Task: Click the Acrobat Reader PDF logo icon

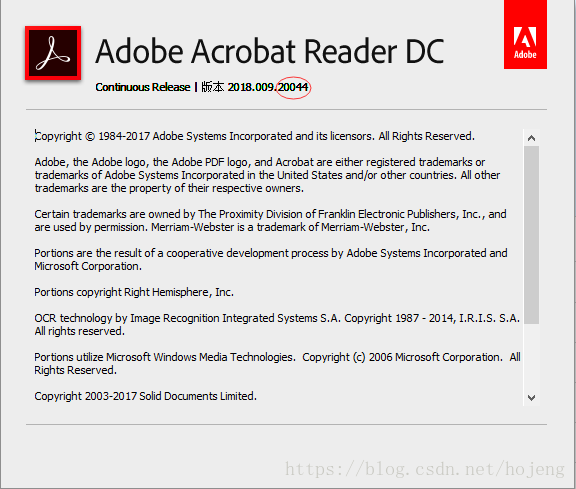Action: click(53, 53)
